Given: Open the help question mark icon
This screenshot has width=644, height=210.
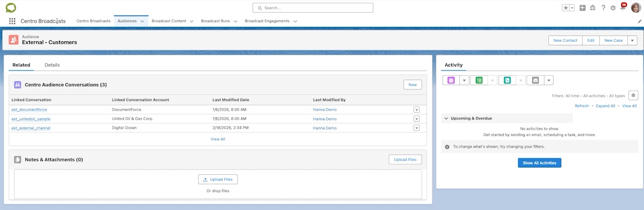Looking at the screenshot, I should 603,8.
